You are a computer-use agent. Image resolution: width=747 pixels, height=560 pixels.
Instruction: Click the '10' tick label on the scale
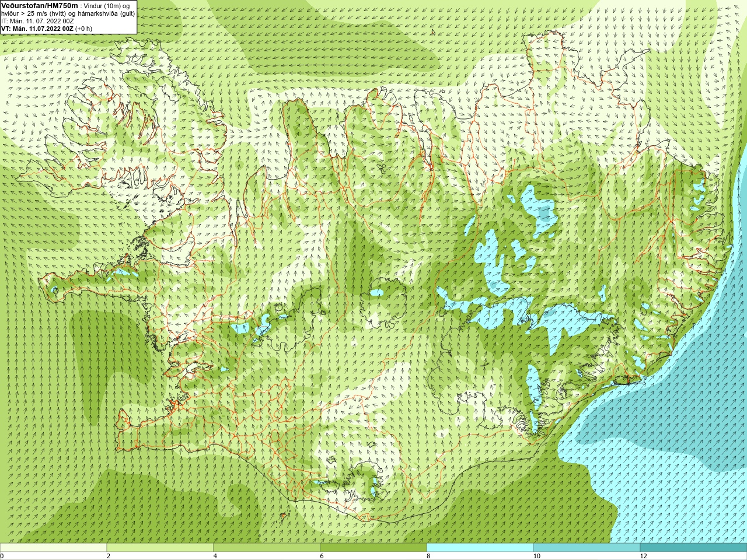(536, 556)
